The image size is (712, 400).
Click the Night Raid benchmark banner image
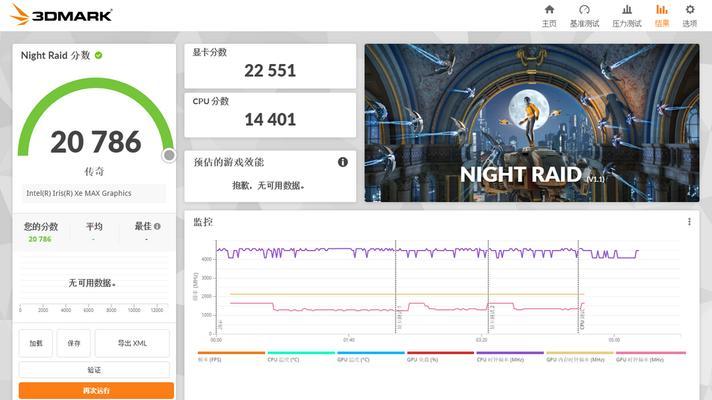click(532, 123)
